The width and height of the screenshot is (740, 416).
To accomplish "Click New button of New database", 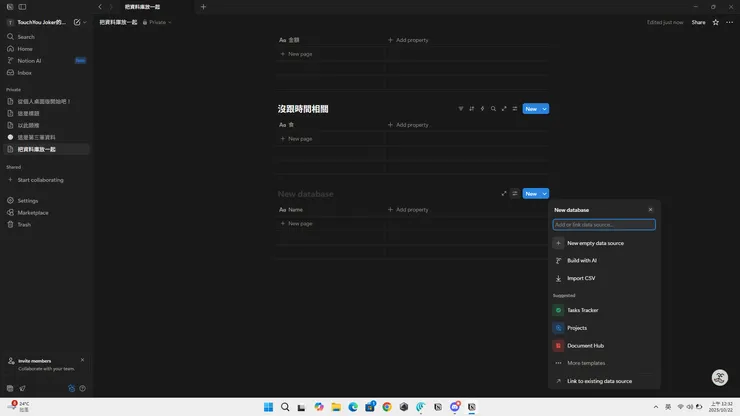I will pos(531,194).
